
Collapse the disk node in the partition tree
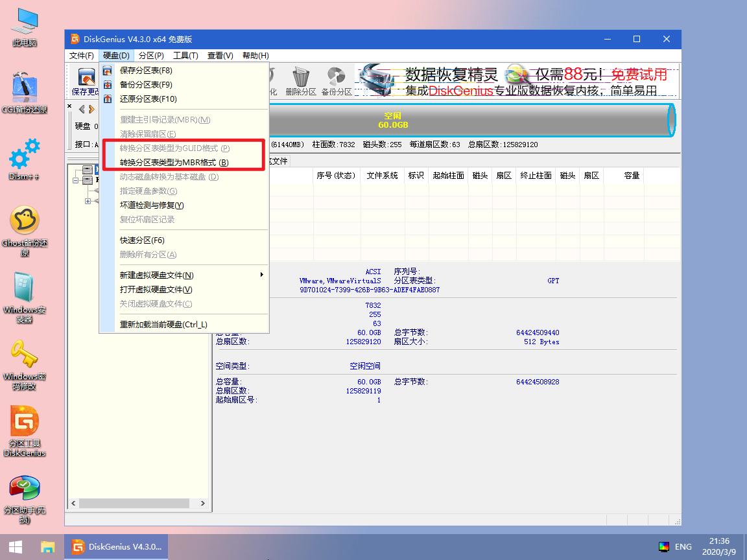point(76,180)
